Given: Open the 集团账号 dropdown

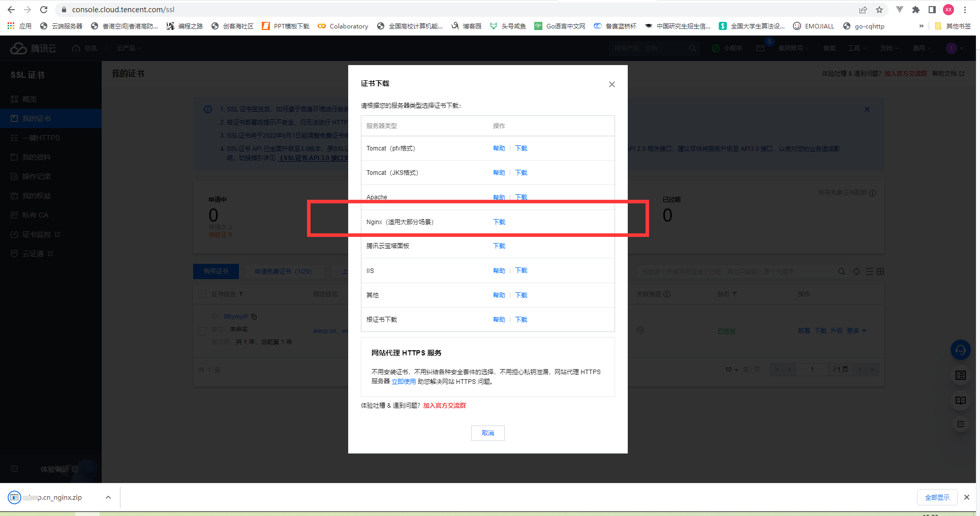Looking at the screenshot, I should point(793,48).
